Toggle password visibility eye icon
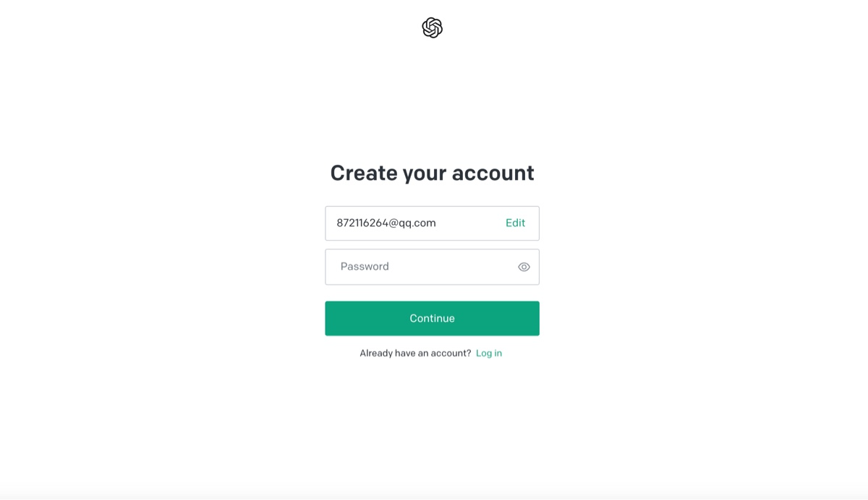868x500 pixels. (524, 267)
